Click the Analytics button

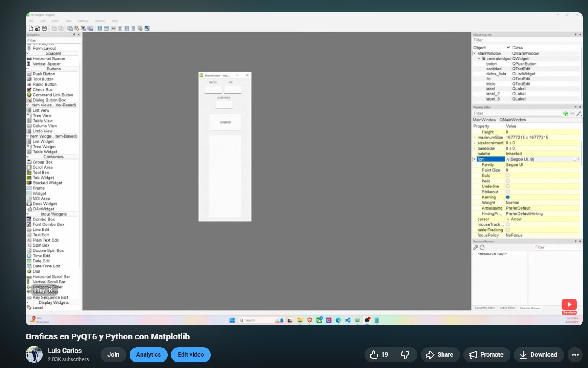click(x=148, y=354)
